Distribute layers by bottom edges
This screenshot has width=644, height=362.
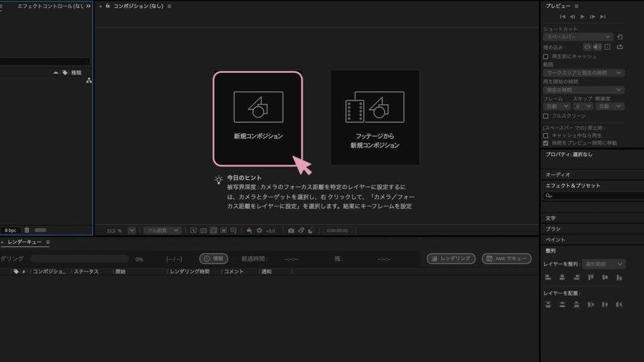coord(577,305)
